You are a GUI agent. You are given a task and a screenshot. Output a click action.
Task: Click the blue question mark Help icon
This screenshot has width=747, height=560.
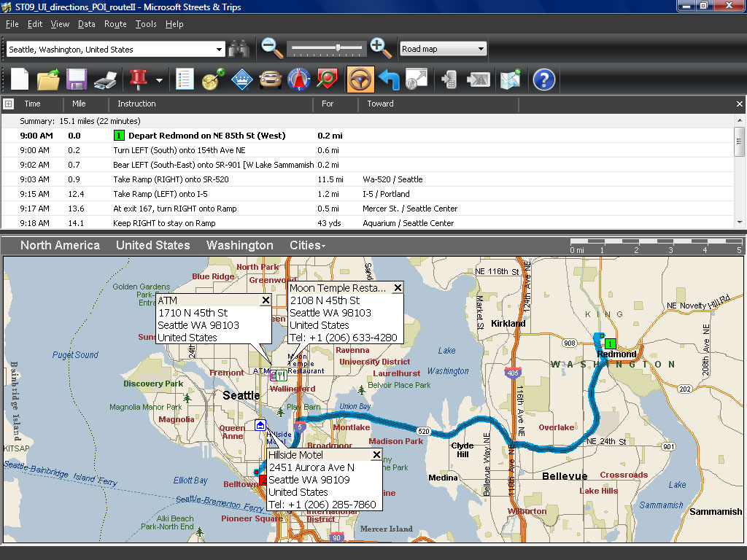pos(544,79)
